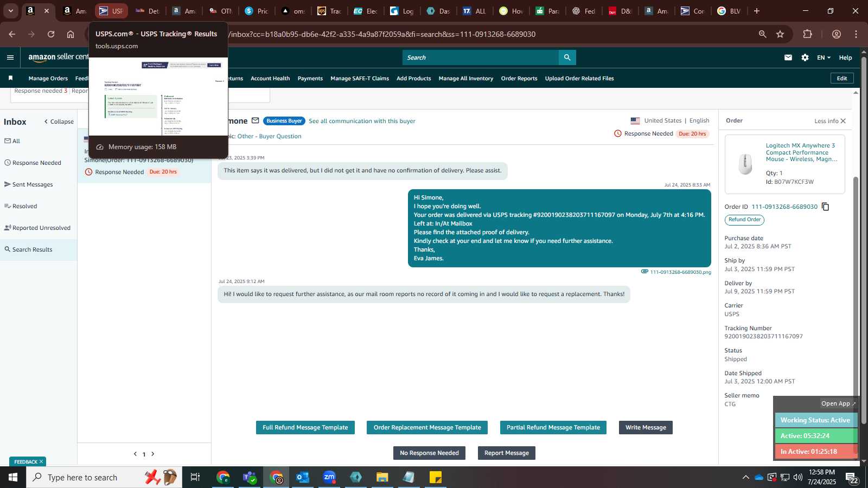Close the FEEDBACK tab
The image size is (868, 488).
point(41,461)
